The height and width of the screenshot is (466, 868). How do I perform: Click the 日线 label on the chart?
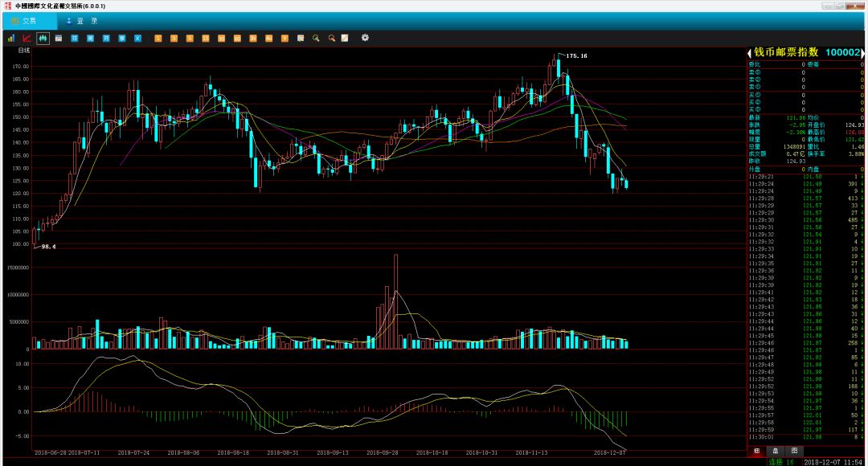pos(24,51)
